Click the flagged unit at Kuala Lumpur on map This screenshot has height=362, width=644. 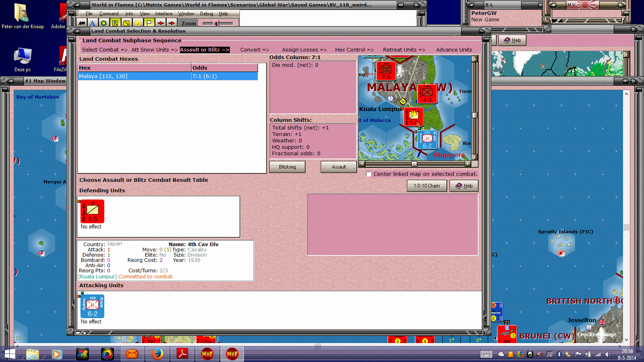tap(413, 117)
